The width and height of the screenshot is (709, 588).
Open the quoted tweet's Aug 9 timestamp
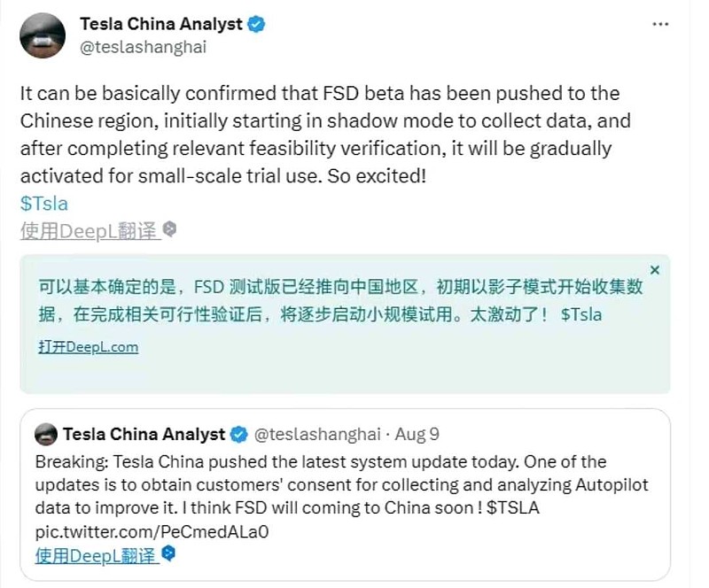[x=417, y=434]
